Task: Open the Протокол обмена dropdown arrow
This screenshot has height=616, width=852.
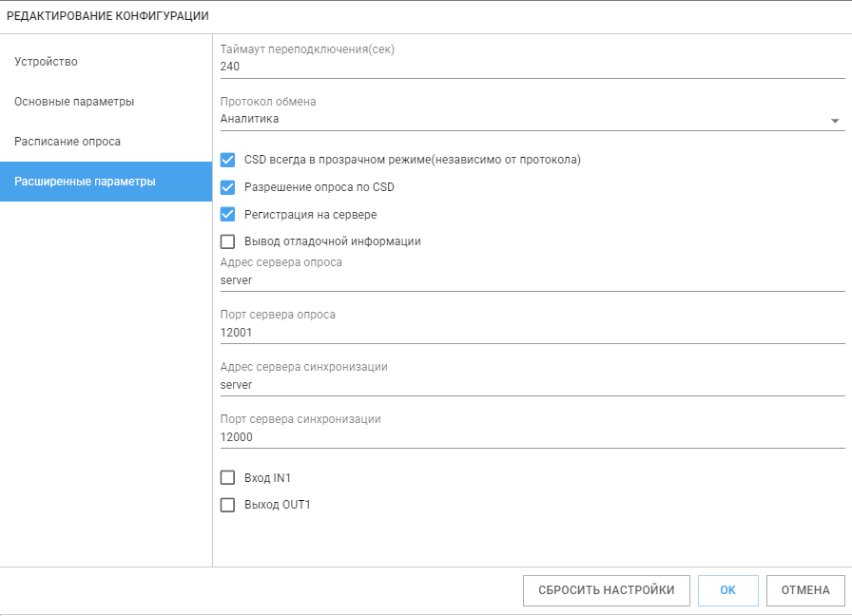Action: click(835, 121)
